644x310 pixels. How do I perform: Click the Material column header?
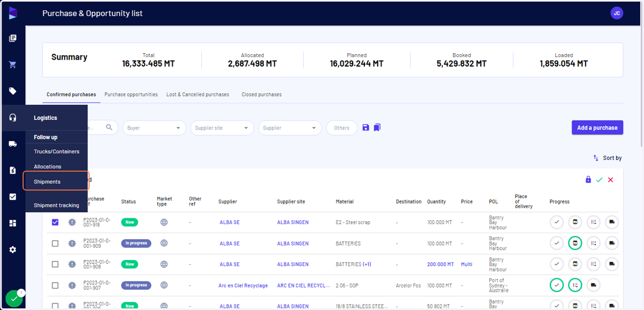[x=345, y=201]
